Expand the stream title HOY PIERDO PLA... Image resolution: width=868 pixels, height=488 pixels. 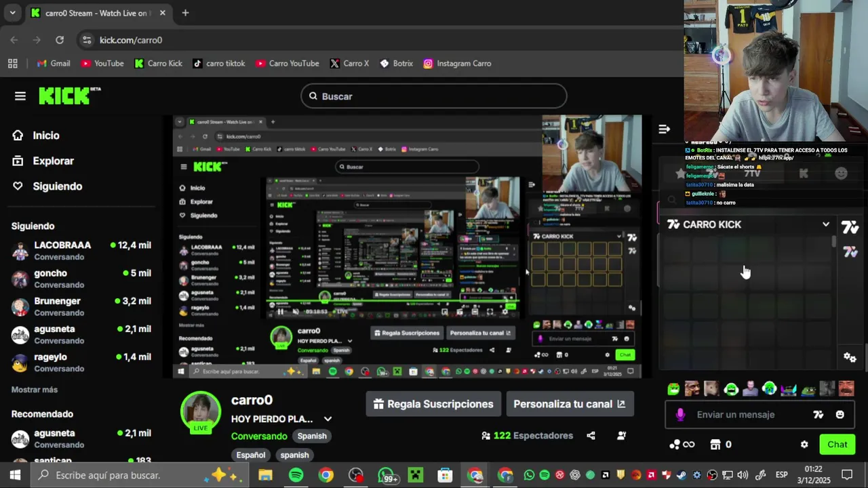(x=328, y=419)
